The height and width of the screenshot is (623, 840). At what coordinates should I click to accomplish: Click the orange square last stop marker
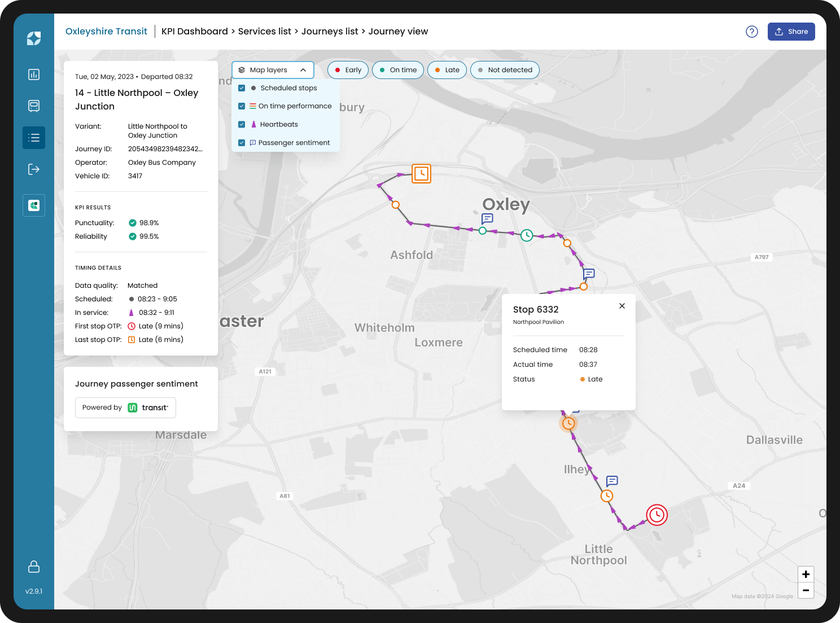(x=421, y=174)
